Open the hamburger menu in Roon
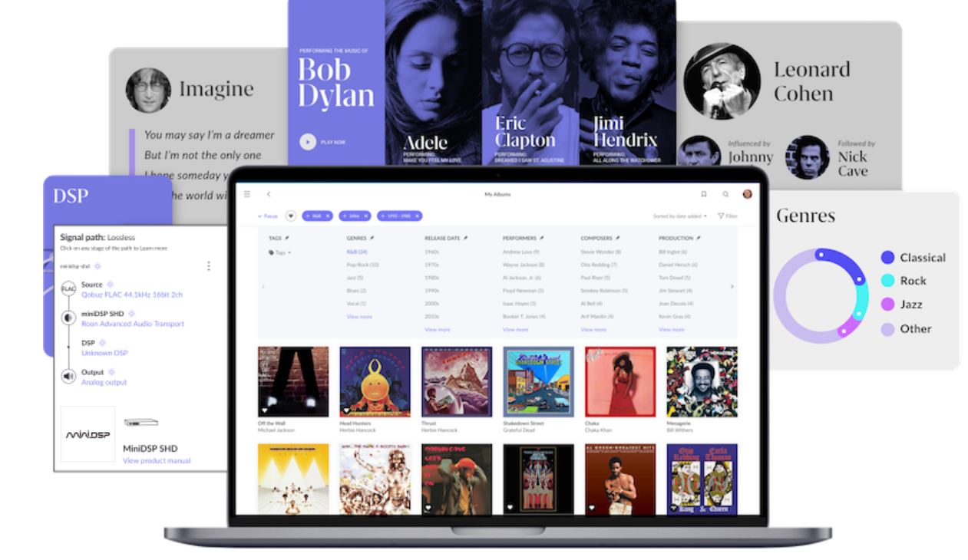This screenshot has width=968, height=560. point(246,194)
